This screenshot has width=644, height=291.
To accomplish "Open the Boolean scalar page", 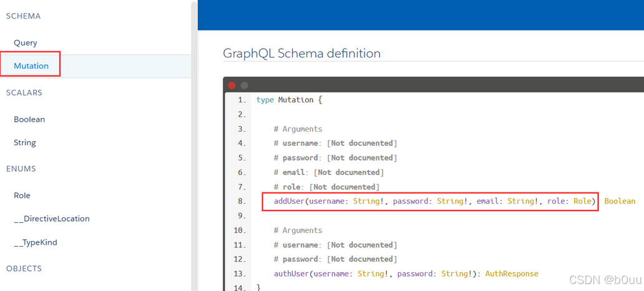I will 29,120.
